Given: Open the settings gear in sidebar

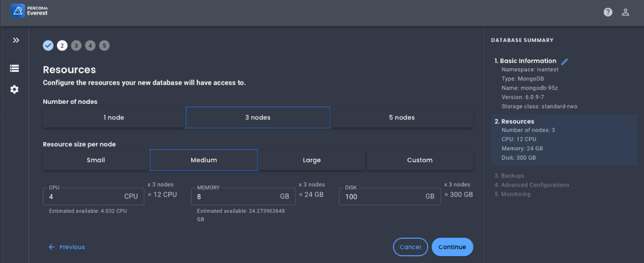Looking at the screenshot, I should pyautogui.click(x=14, y=89).
